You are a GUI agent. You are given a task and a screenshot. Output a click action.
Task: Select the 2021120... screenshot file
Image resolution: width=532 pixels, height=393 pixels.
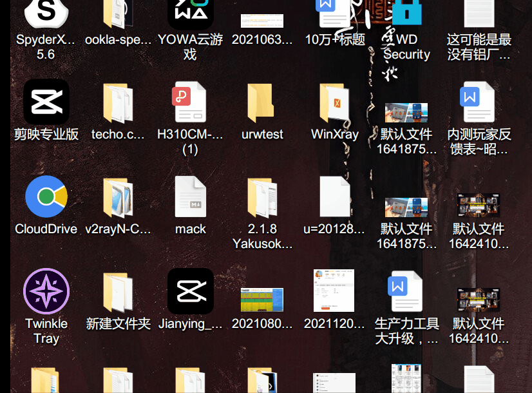pos(334,291)
